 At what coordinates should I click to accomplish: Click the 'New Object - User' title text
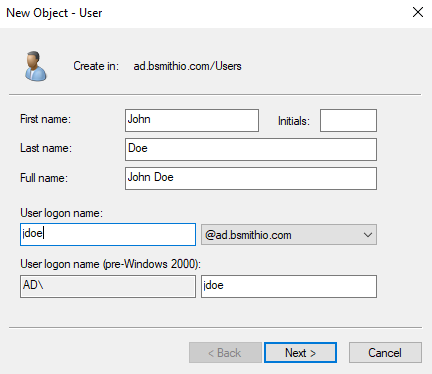[x=54, y=13]
